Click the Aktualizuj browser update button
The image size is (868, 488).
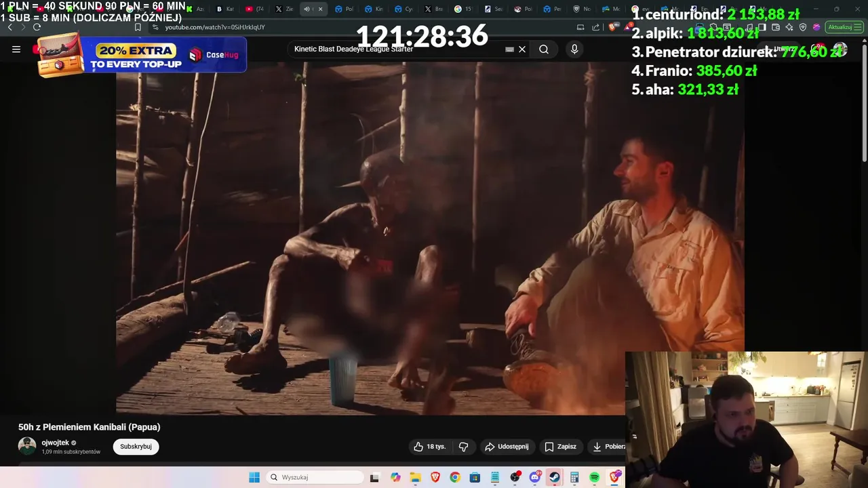pyautogui.click(x=844, y=27)
